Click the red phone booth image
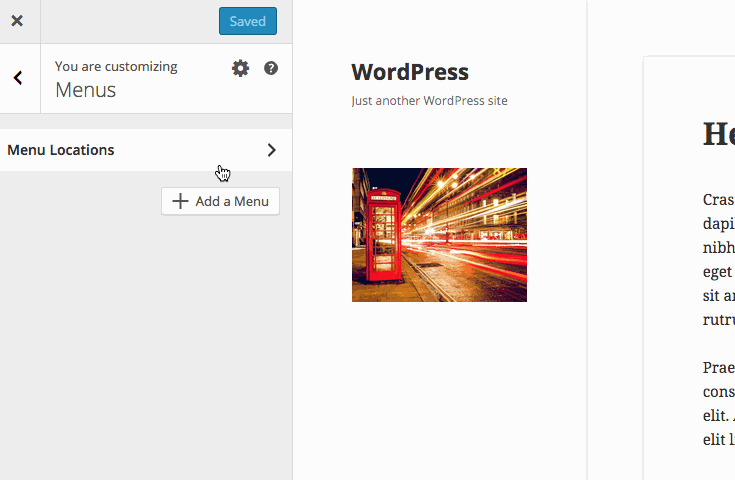The width and height of the screenshot is (735, 480). coord(439,235)
